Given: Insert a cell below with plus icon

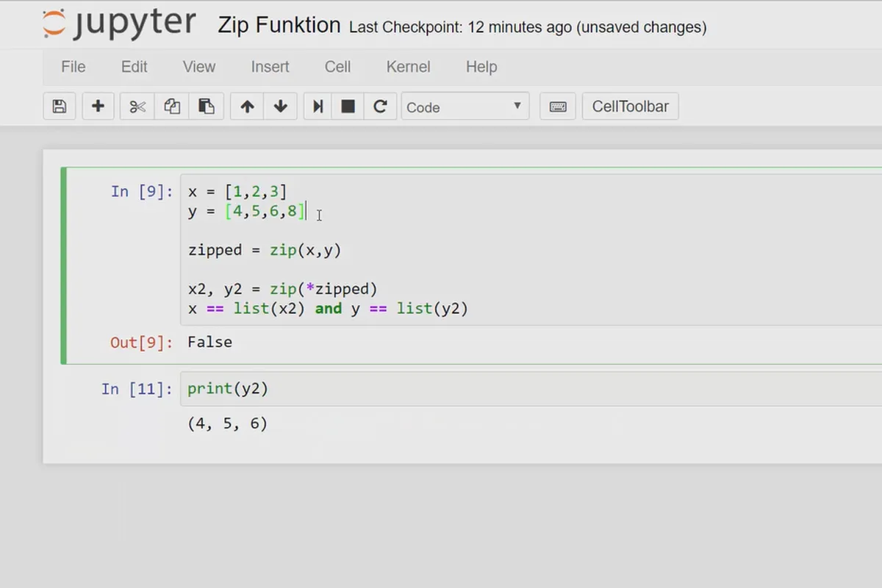Looking at the screenshot, I should (x=98, y=107).
